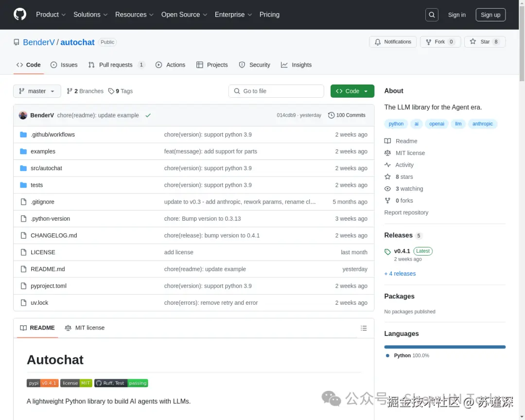View the 2 Branches link
The height and width of the screenshot is (420, 525).
pos(85,91)
